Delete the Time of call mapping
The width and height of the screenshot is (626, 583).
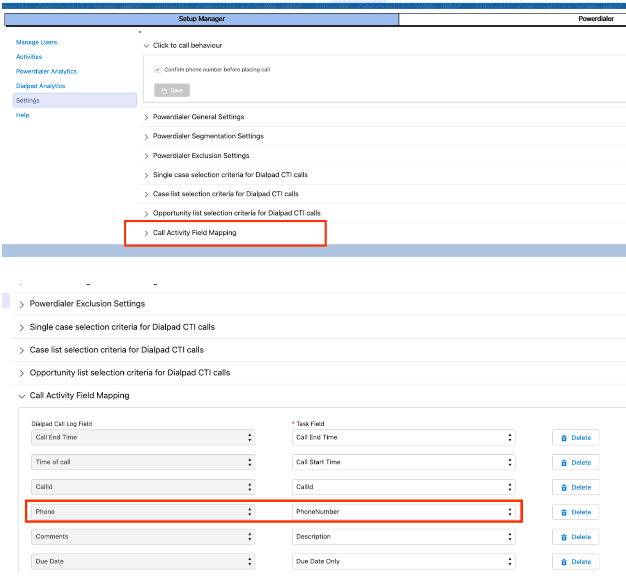(x=576, y=463)
